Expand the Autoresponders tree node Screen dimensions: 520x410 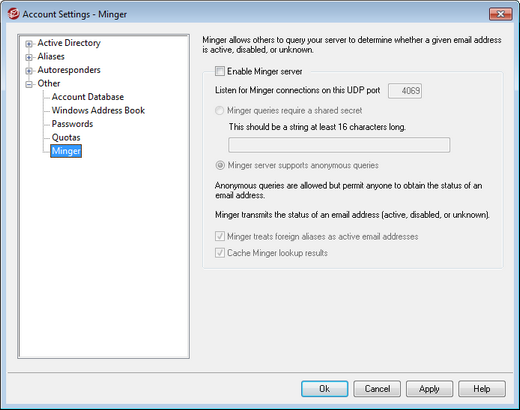tap(29, 71)
